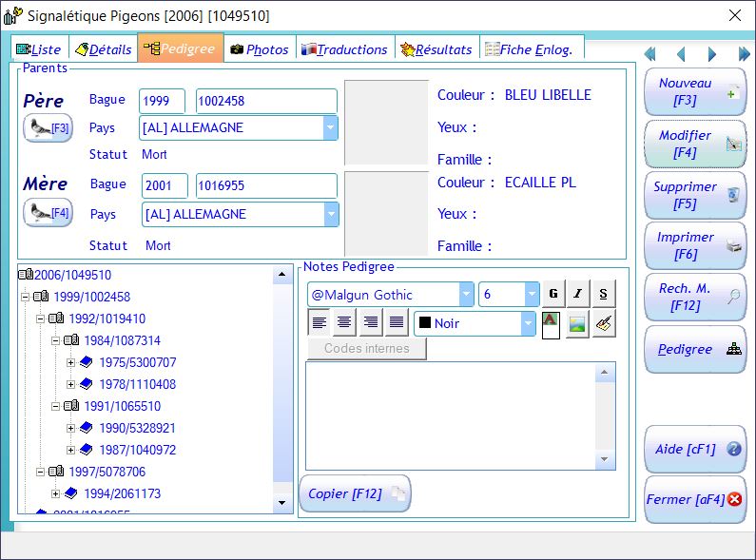Click book icon beside 1999/1002458
This screenshot has width=756, height=560.
(41, 297)
